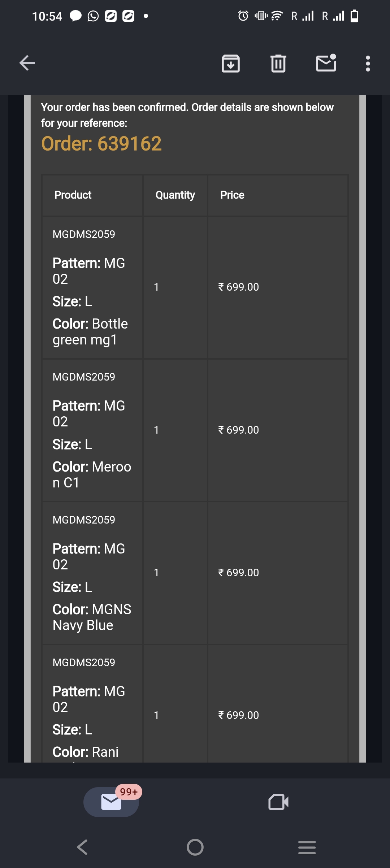390x868 pixels.
Task: Tap the Order: 639162 heading
Action: click(101, 144)
